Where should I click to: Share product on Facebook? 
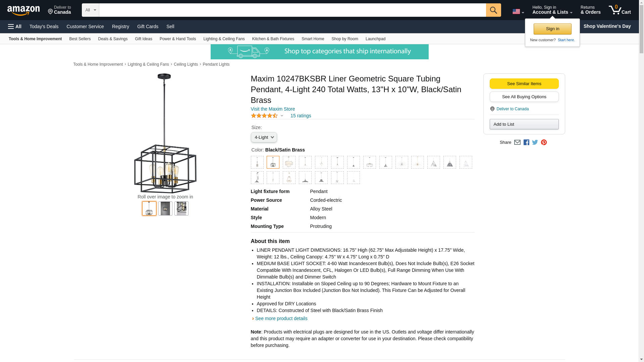pyautogui.click(x=526, y=142)
